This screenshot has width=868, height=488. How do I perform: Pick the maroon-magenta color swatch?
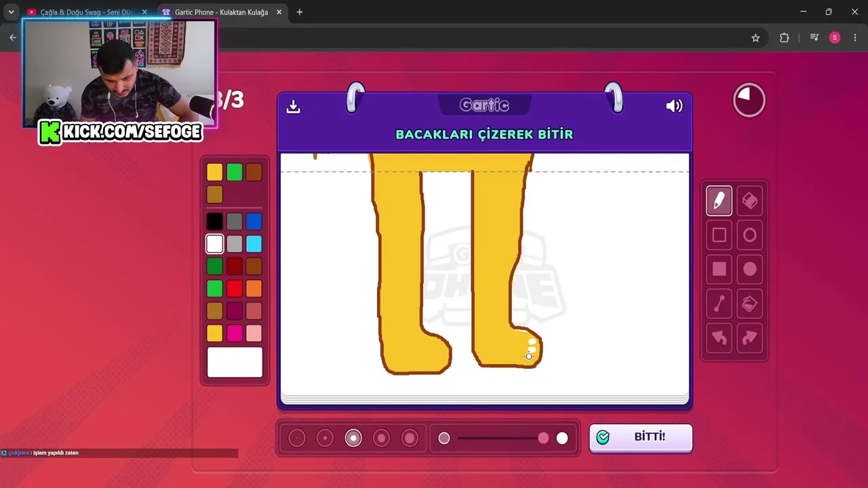234,311
